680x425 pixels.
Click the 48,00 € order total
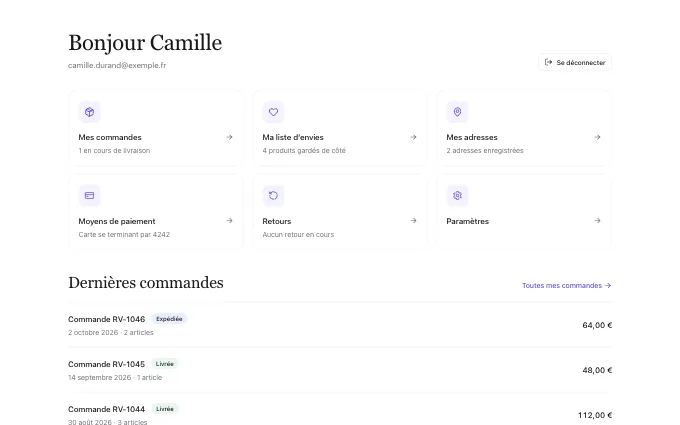pos(597,370)
